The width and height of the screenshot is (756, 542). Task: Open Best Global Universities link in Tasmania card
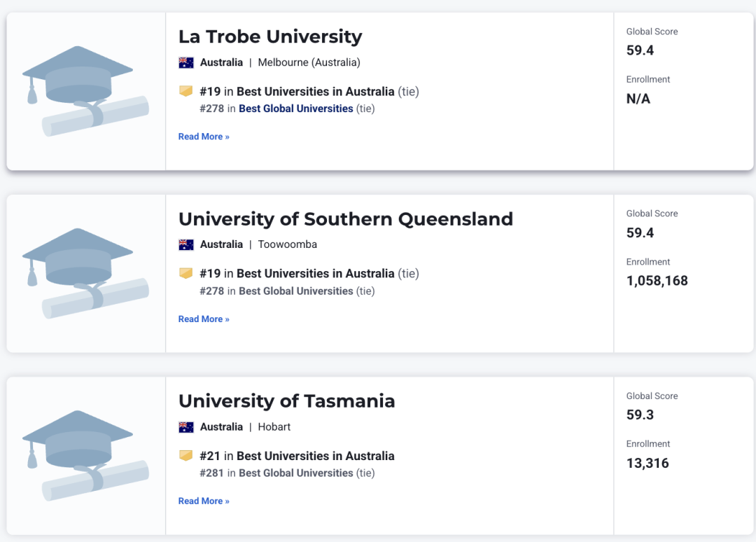tap(296, 473)
